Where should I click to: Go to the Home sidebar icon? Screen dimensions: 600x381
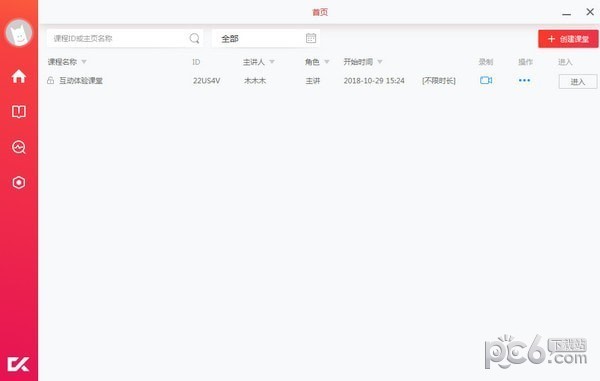pos(18,77)
